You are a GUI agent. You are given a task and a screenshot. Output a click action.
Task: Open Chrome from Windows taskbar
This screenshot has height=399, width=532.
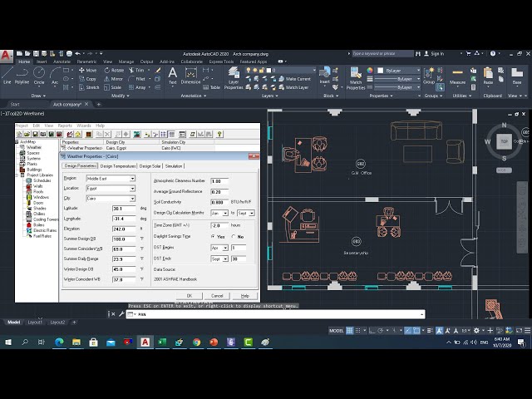(x=196, y=342)
